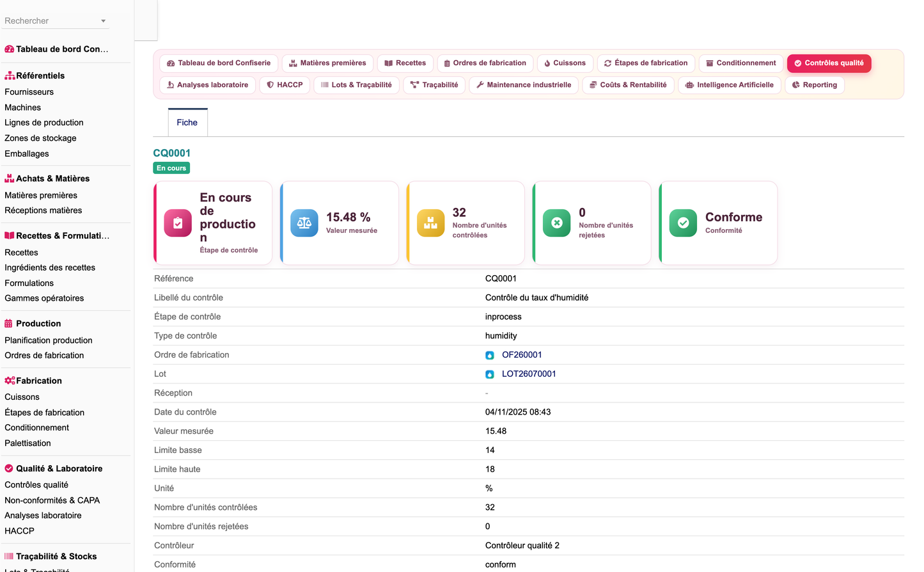
Task: Select the Analyses laboratoire top tab
Action: 208,85
